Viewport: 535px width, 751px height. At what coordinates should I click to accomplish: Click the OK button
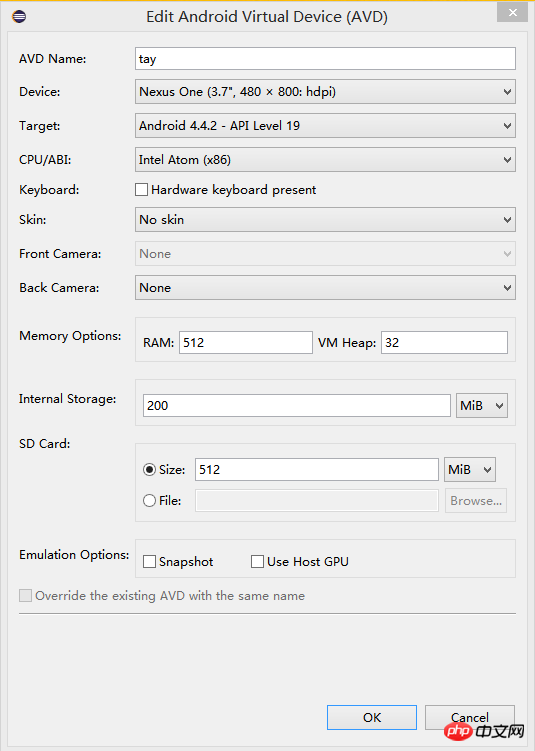pos(372,717)
